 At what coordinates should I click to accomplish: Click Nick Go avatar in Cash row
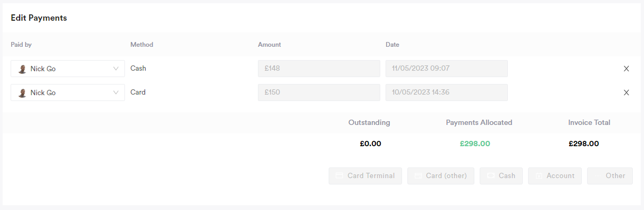[22, 69]
